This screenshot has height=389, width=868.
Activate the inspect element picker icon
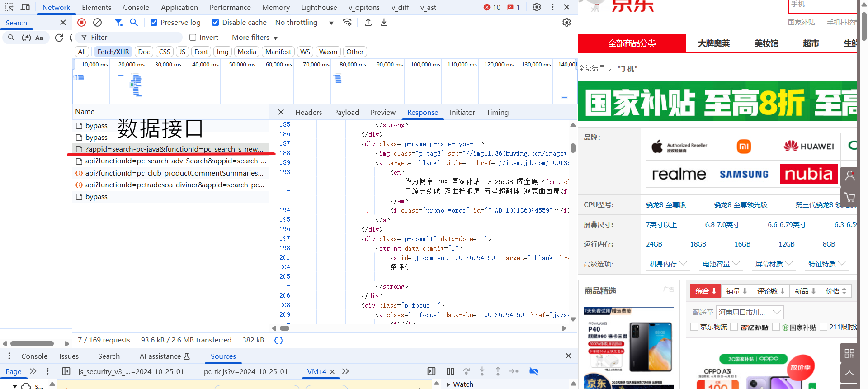coord(9,7)
